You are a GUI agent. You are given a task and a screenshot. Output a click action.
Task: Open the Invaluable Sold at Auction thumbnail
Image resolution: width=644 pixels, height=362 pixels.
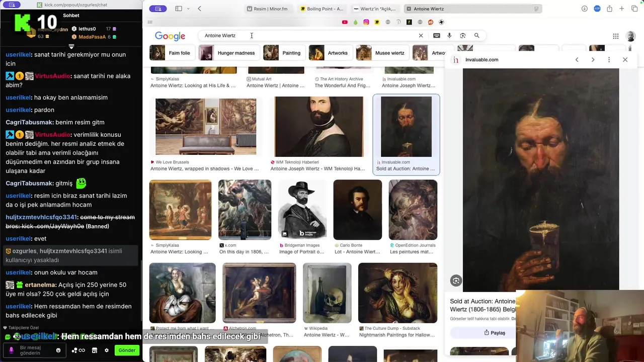[x=406, y=127]
